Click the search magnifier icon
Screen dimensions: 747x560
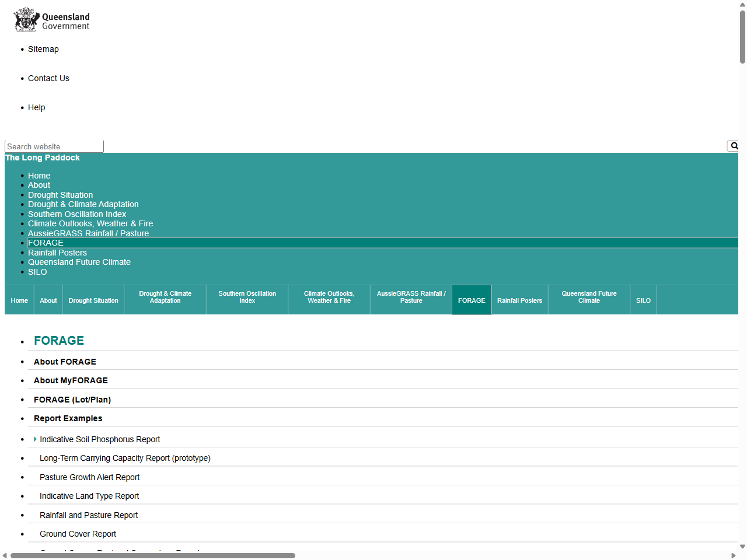tap(733, 146)
